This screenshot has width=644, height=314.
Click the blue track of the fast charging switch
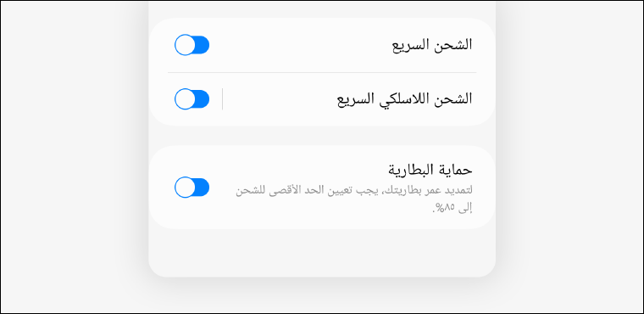pos(202,45)
